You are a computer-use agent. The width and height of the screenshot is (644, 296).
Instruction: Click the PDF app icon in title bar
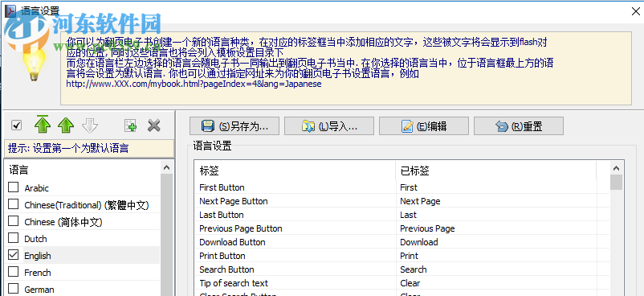[10, 10]
